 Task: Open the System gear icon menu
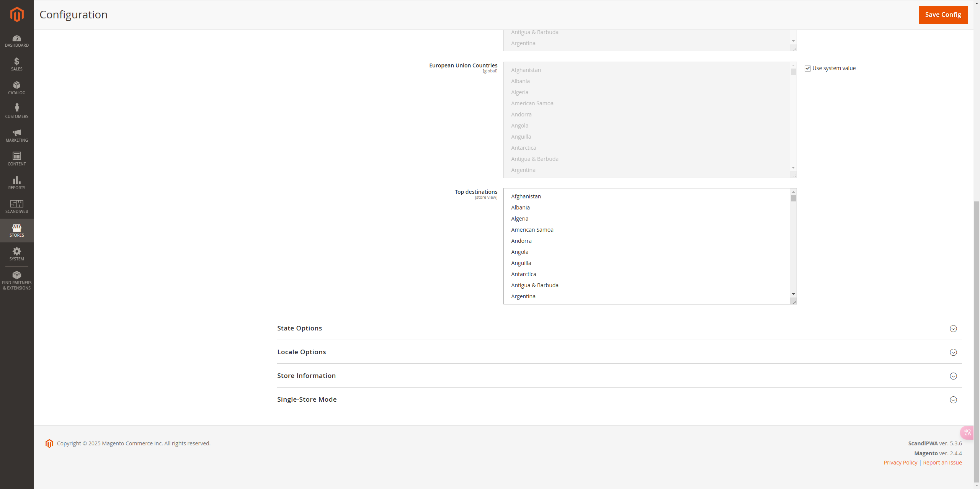coord(16,254)
